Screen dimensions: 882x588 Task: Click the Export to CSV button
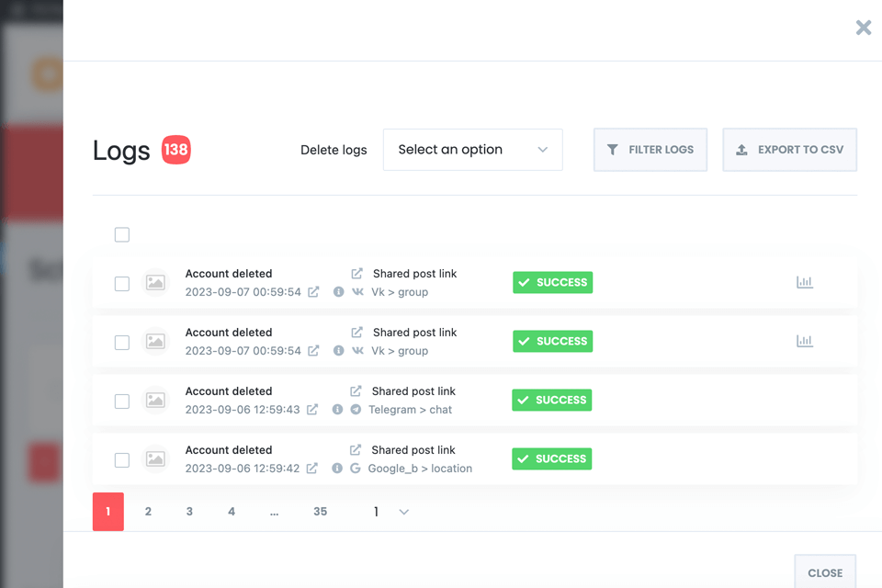(790, 150)
